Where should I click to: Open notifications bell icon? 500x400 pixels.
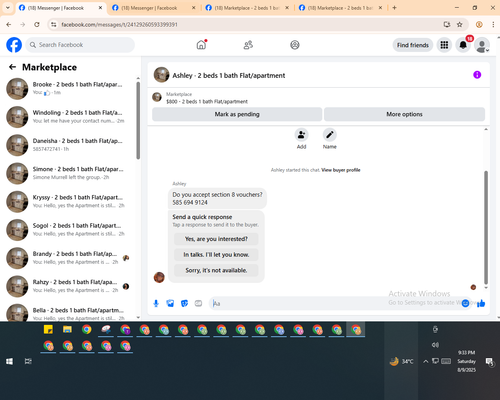pyautogui.click(x=463, y=45)
